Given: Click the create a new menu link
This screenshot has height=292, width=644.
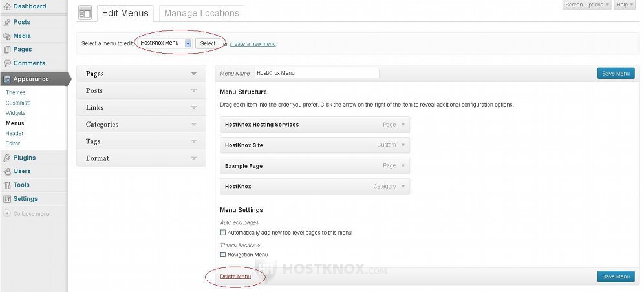Looking at the screenshot, I should point(253,44).
